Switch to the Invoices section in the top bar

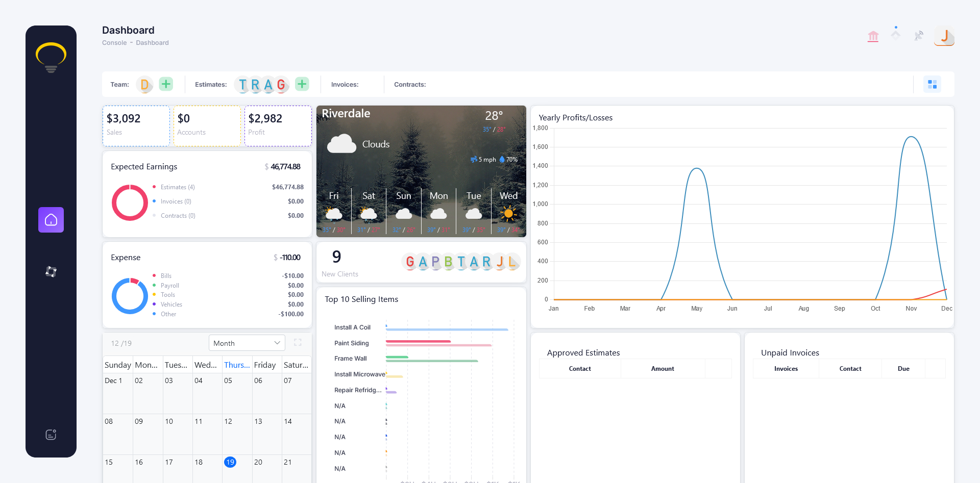click(345, 84)
